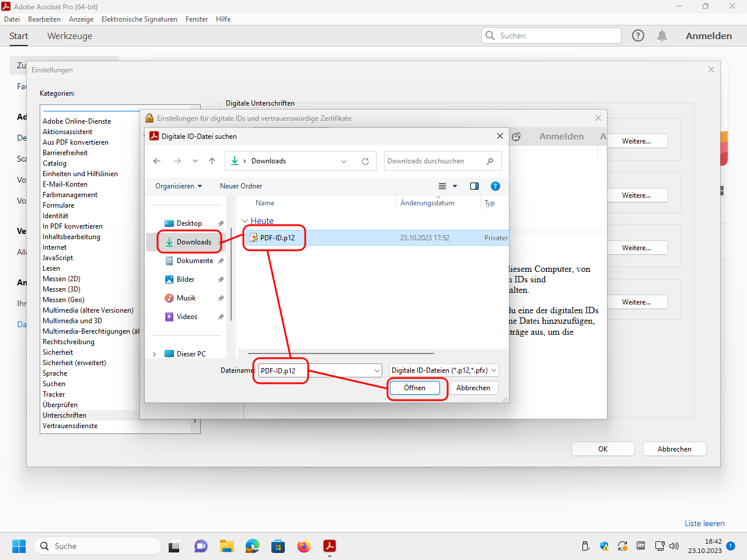This screenshot has height=560, width=747.
Task: Open Firefox from the taskbar
Action: pos(303,546)
